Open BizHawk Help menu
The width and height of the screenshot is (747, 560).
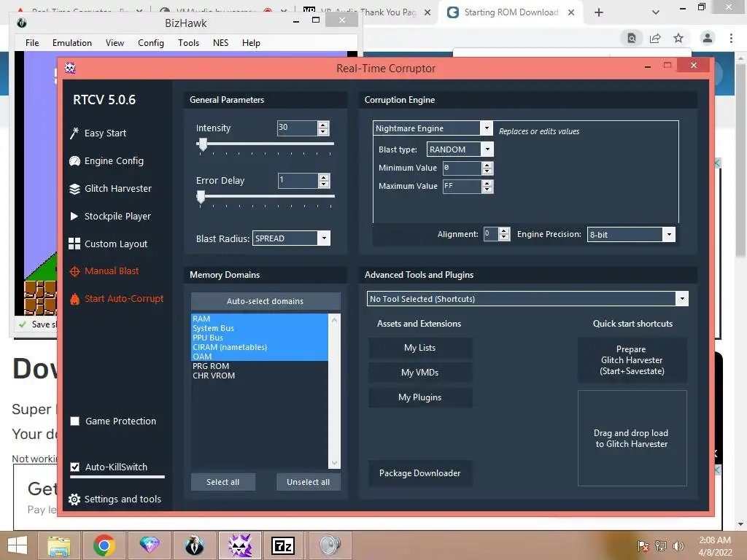point(251,43)
